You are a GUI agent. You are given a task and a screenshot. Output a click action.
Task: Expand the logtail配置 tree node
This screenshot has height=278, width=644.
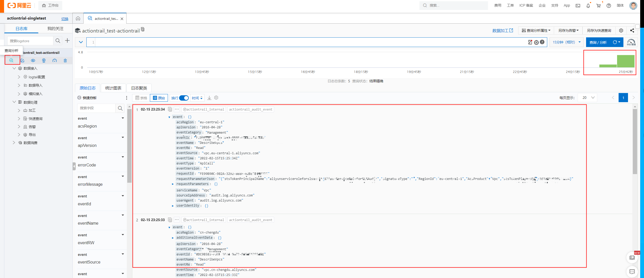(x=19, y=77)
